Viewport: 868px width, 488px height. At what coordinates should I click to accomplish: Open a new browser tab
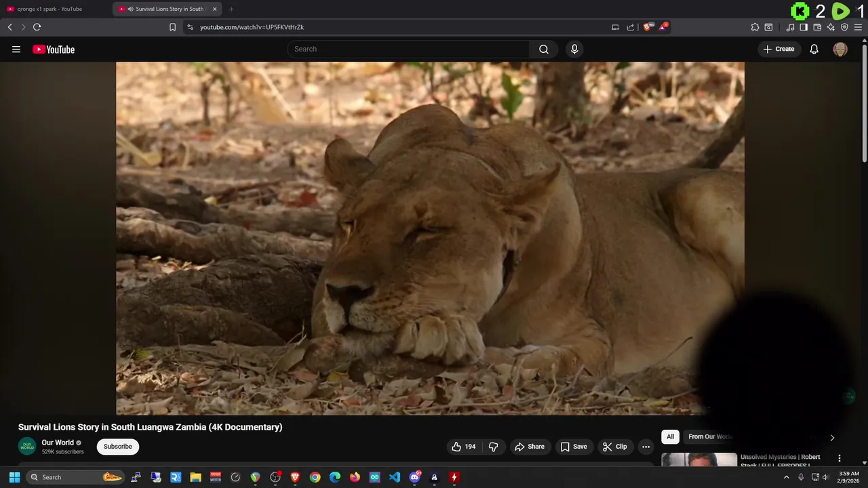pos(231,9)
